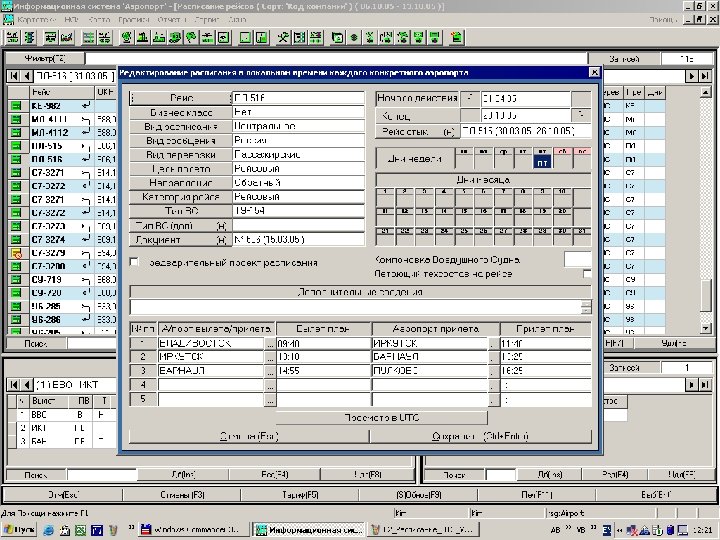Open airport picker for ВЛАДИВОСТОК departure row
The width and height of the screenshot is (720, 540).
(x=270, y=343)
